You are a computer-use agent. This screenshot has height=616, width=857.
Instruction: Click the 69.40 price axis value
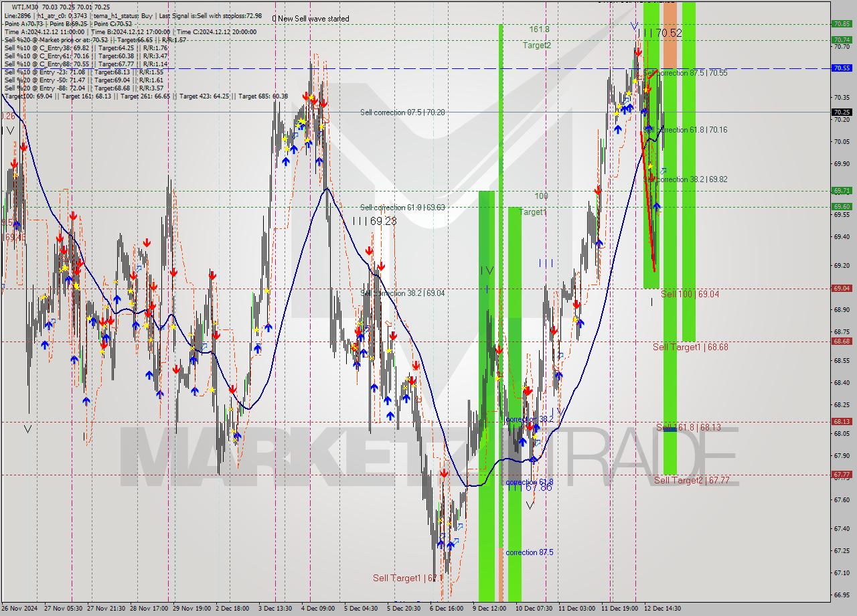[842, 236]
